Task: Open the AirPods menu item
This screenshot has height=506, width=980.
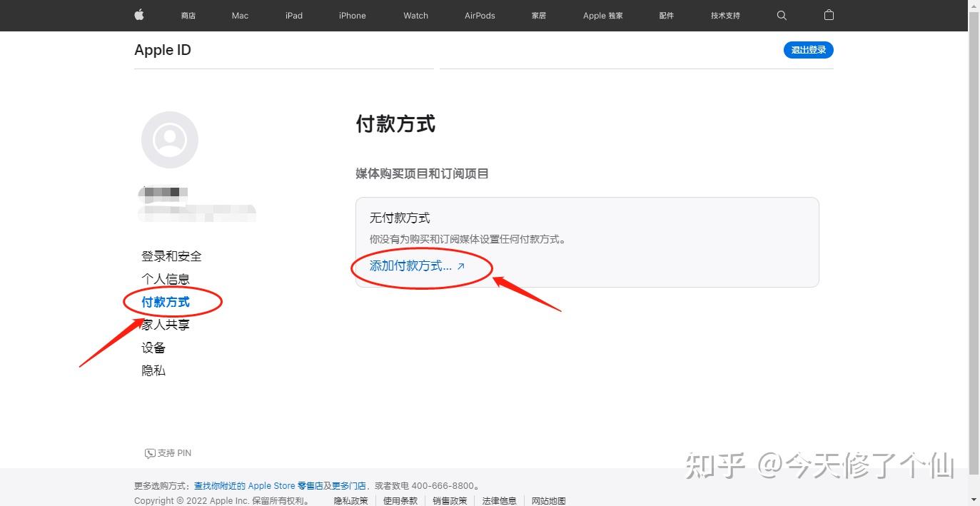Action: (x=480, y=16)
